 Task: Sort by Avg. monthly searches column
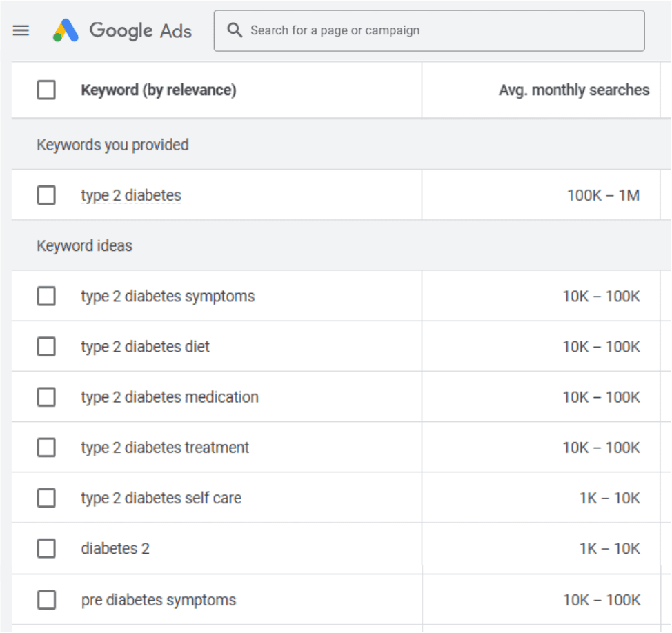(573, 90)
